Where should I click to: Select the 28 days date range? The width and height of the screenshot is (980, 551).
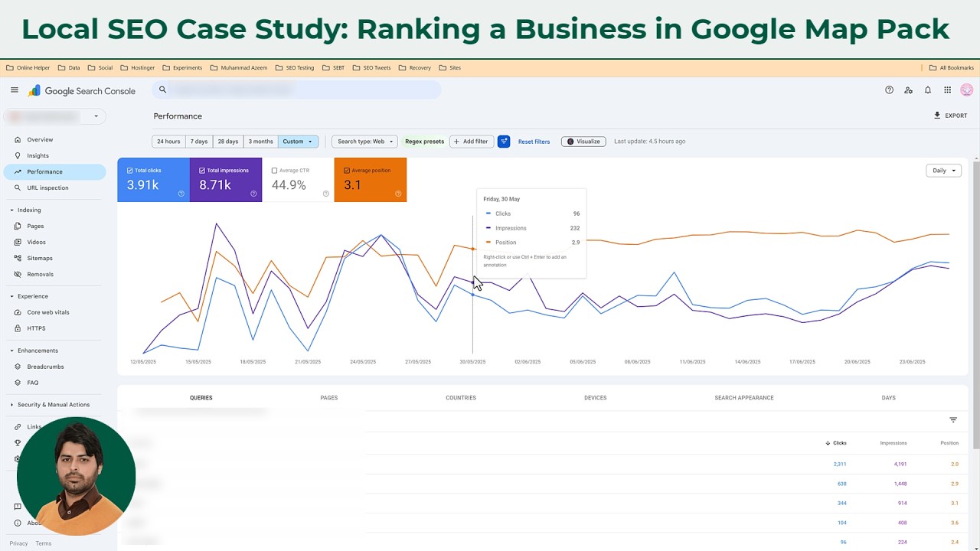point(227,142)
